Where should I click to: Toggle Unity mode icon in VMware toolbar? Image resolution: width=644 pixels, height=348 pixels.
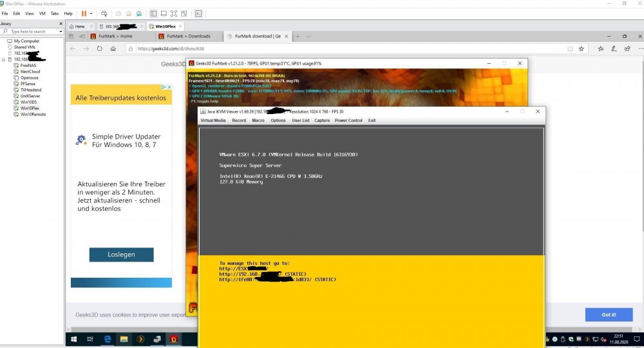coord(184,14)
